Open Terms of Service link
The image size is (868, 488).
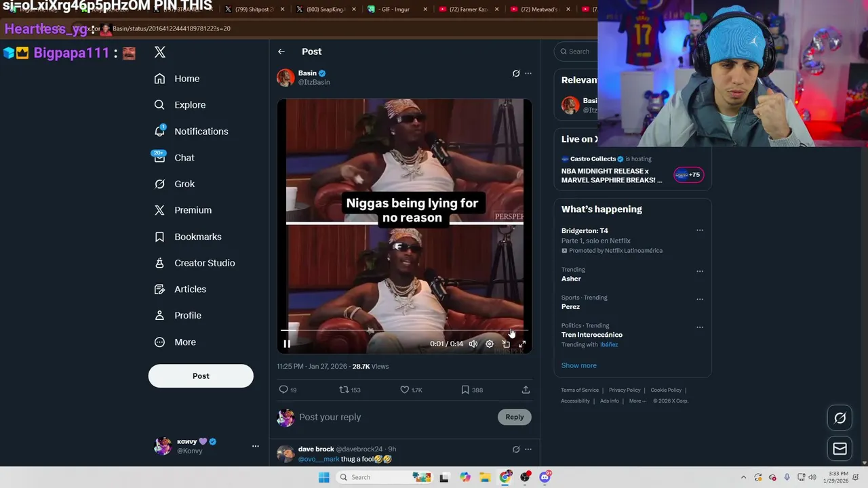tap(580, 390)
